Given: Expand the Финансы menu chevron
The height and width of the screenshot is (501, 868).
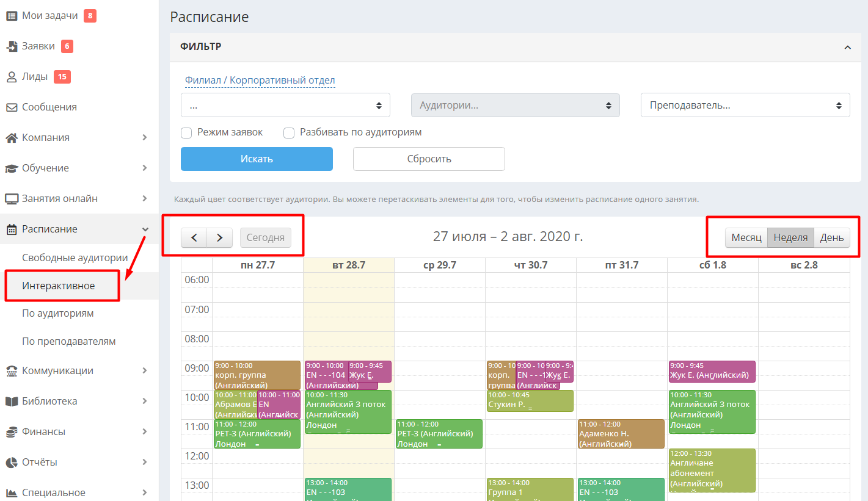Looking at the screenshot, I should pos(145,432).
